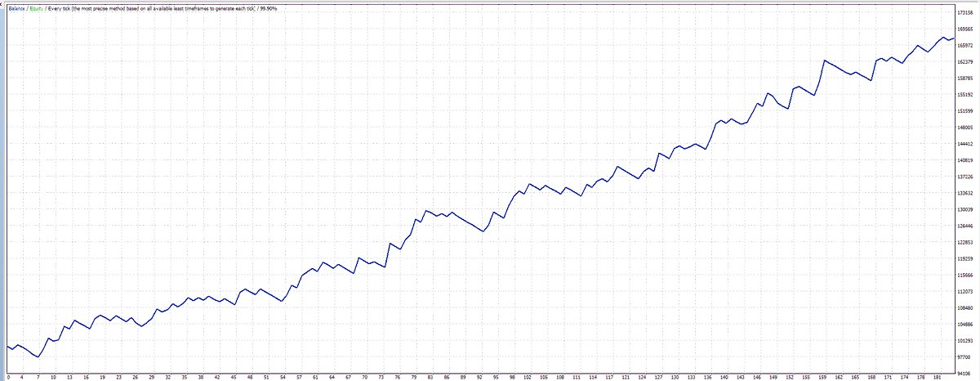The image size is (980, 381).
Task: Click the blue "Balance" legend label
Action: [16, 7]
